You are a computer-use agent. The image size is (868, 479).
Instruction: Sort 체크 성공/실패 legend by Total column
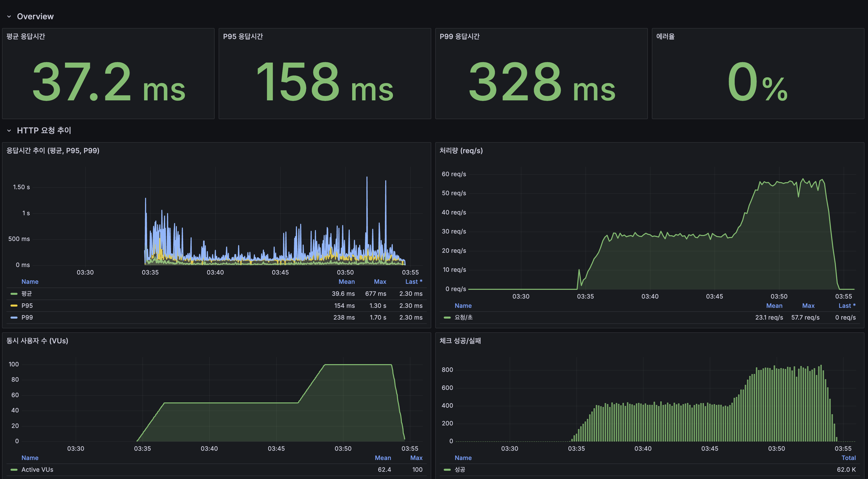click(x=848, y=458)
